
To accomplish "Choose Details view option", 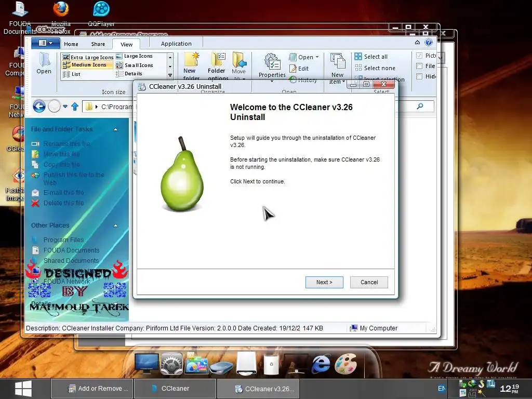I will click(129, 74).
